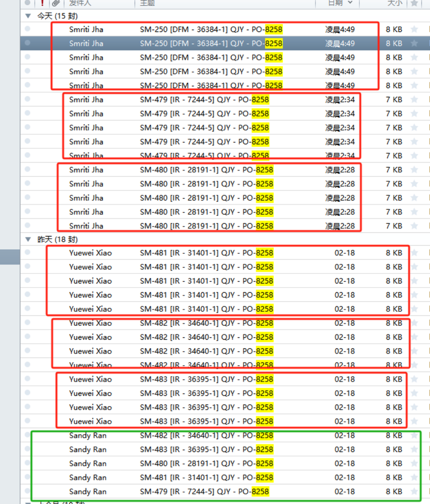Open Sandy Ran's SM-479 [IR - 7244-5] subject
Image resolution: width=430 pixels, height=504 pixels.
pyautogui.click(x=204, y=491)
